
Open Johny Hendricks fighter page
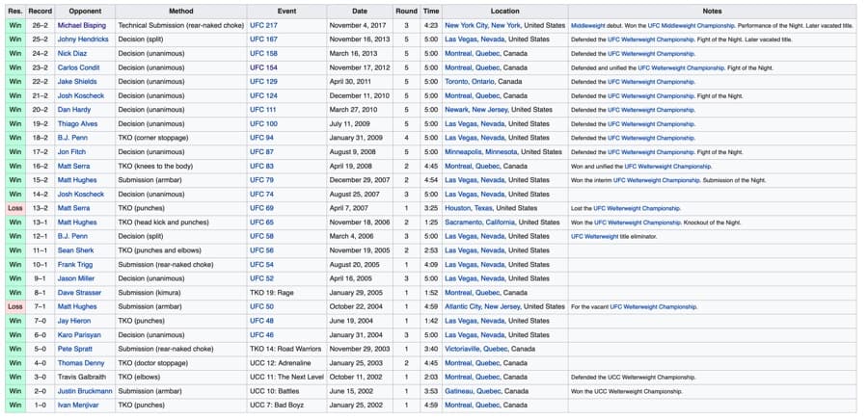tap(83, 39)
